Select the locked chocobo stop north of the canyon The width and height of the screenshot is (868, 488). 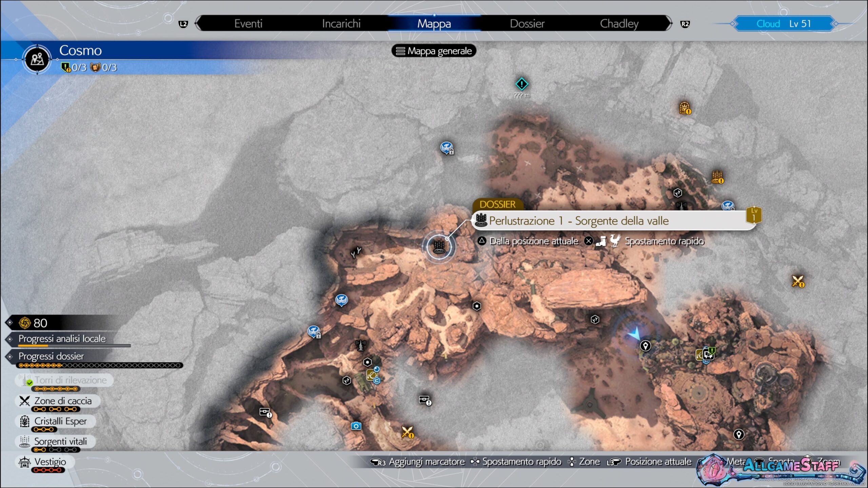tap(447, 148)
